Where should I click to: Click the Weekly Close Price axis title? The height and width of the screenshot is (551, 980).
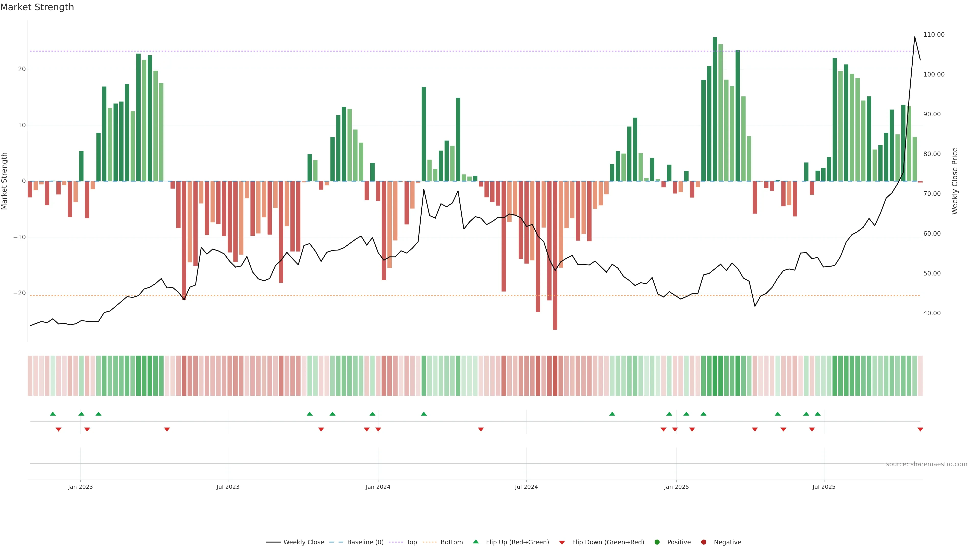(x=954, y=181)
